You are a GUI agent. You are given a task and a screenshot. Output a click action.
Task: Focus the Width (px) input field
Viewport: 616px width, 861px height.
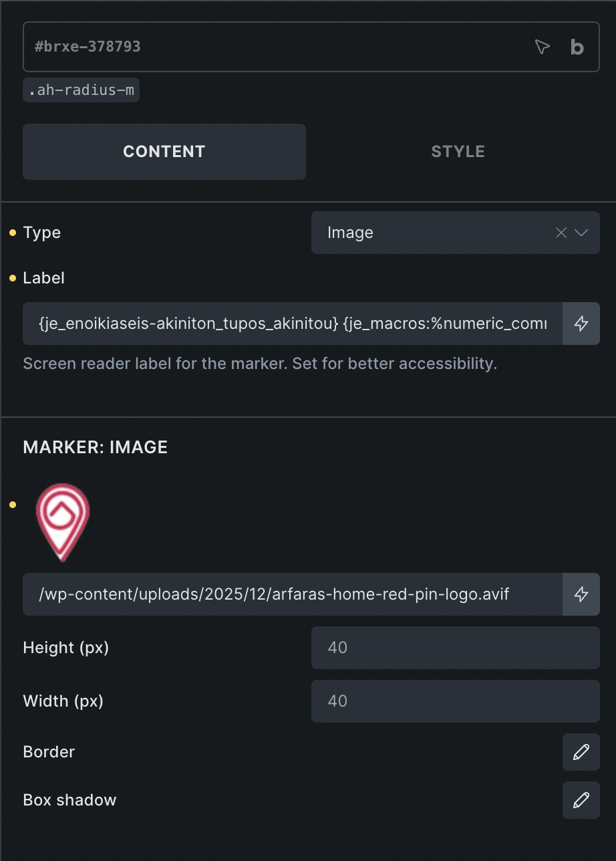click(x=455, y=701)
